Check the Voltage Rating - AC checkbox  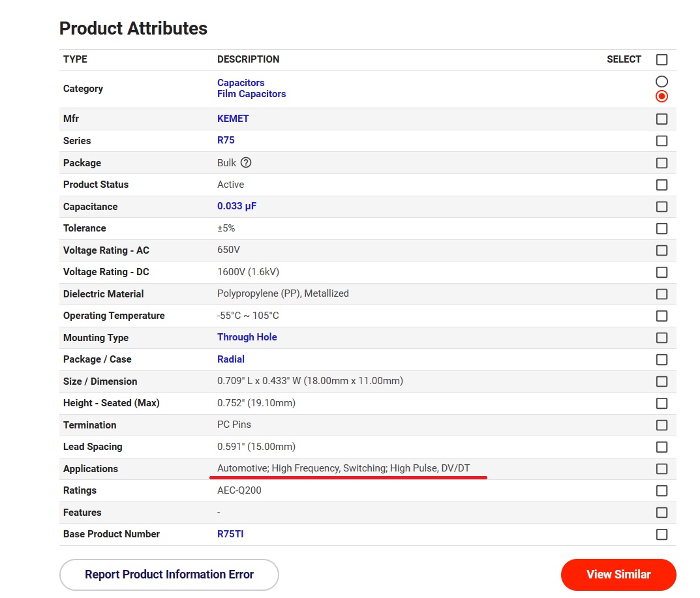click(x=662, y=250)
